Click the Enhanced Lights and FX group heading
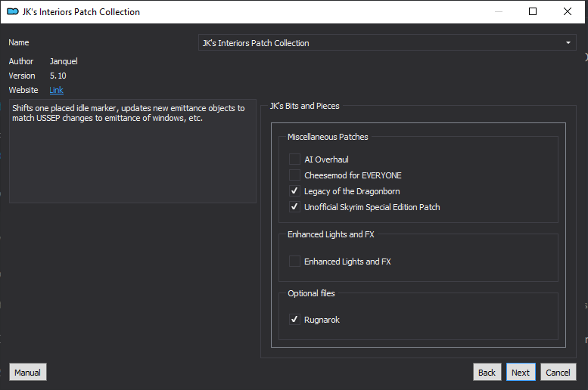Image resolution: width=588 pixels, height=390 pixels. (x=331, y=234)
